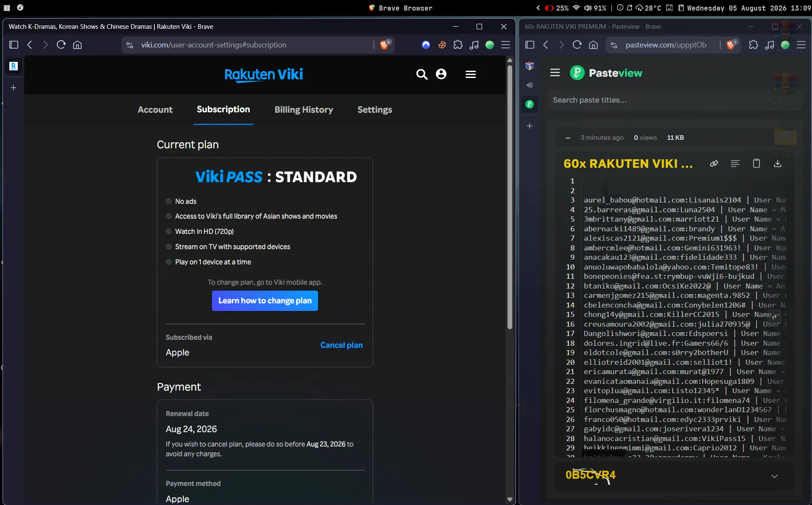Select the Pasteview vertical tab icon
The image size is (812, 505).
tap(530, 104)
